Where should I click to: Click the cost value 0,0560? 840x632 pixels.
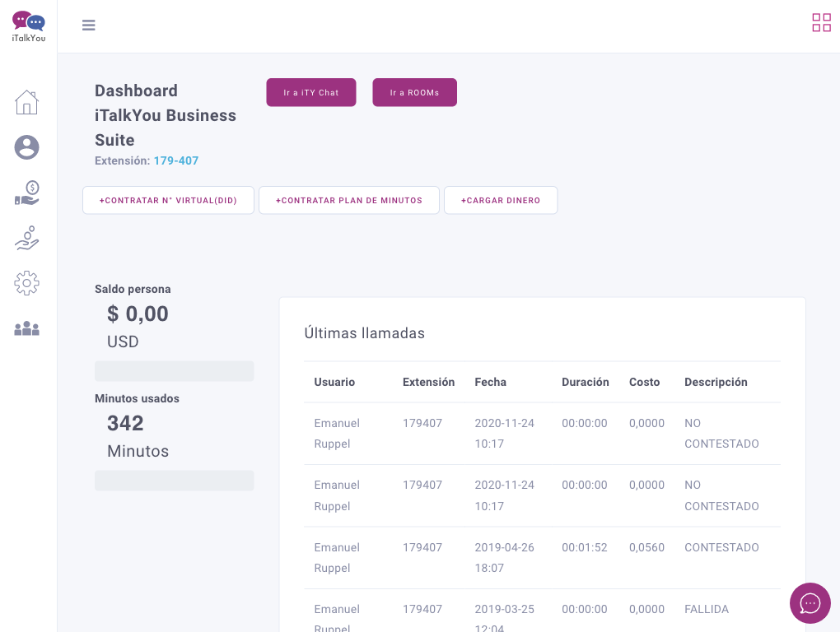(646, 547)
